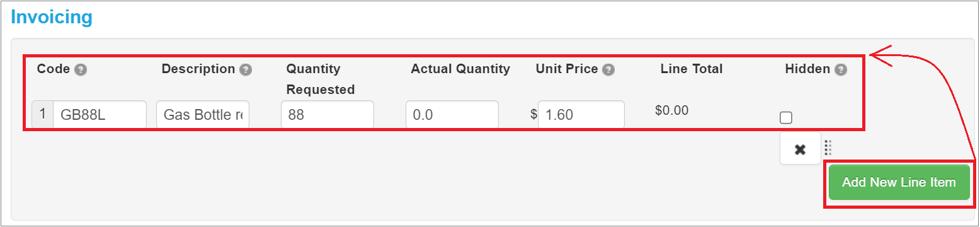Screen dimensions: 980x227
Task: Click the Invoicing section heading
Action: 52,16
